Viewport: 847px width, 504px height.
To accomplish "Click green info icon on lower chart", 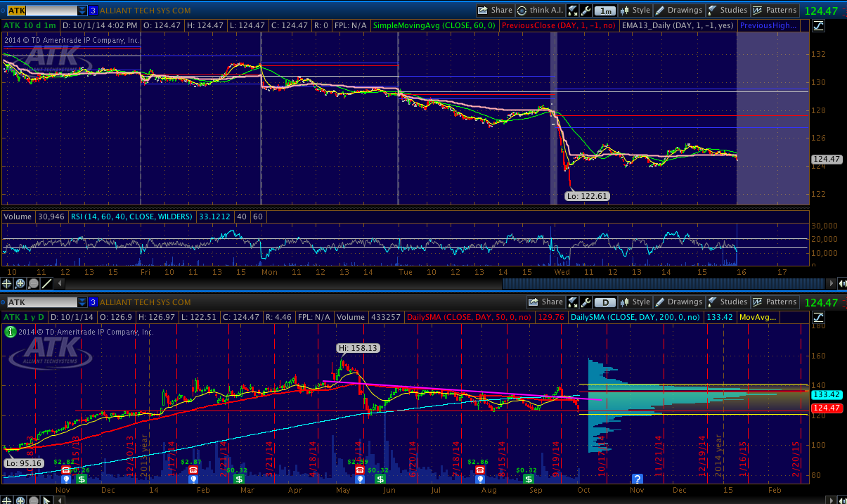I will click(11, 332).
